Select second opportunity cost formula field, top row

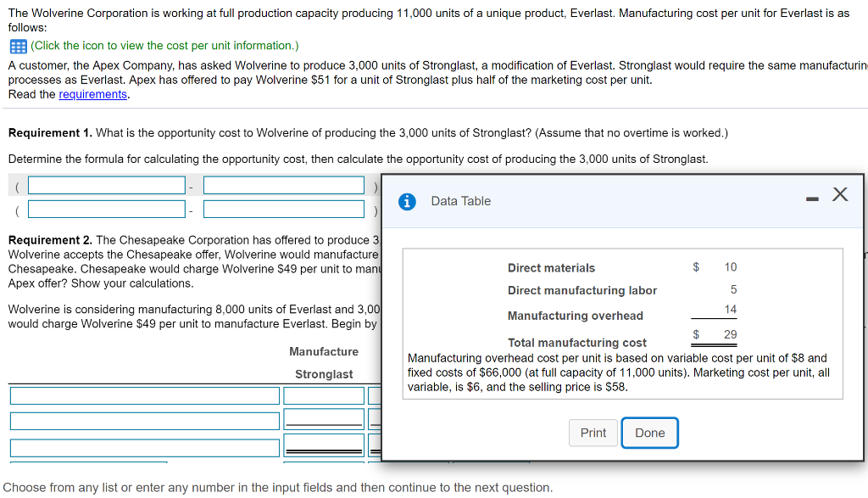[x=284, y=186]
